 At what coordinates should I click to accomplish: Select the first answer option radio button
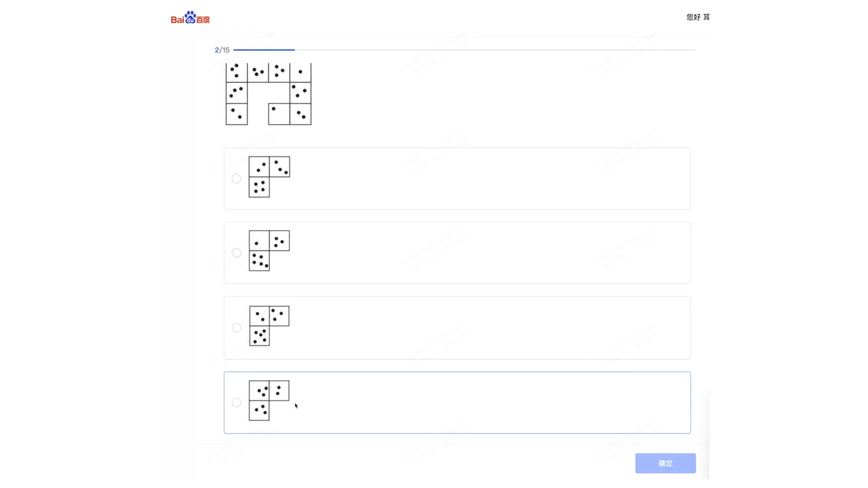[x=236, y=178]
